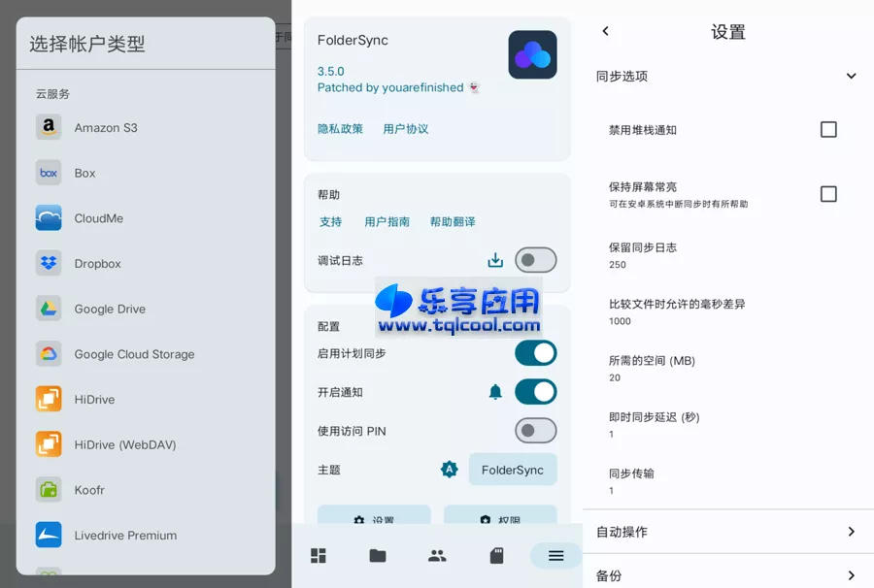Select the Amazon S3 cloud service icon

(49, 127)
